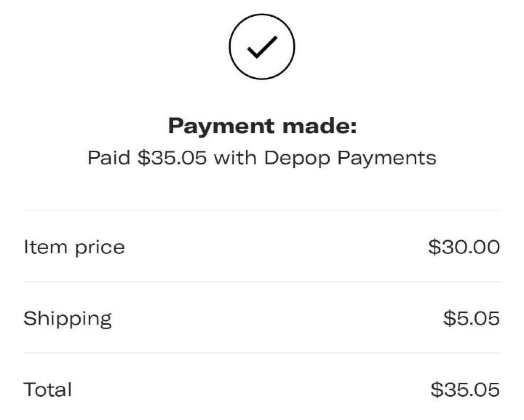Image resolution: width=524 pixels, height=420 pixels.
Task: Click the divider line above Item price
Action: [x=262, y=210]
